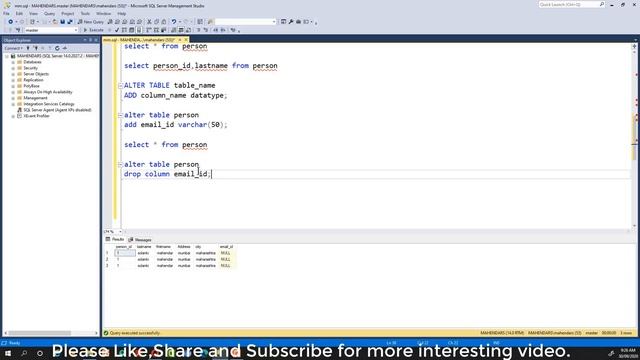Click the Cut scissors icon

coord(149,22)
